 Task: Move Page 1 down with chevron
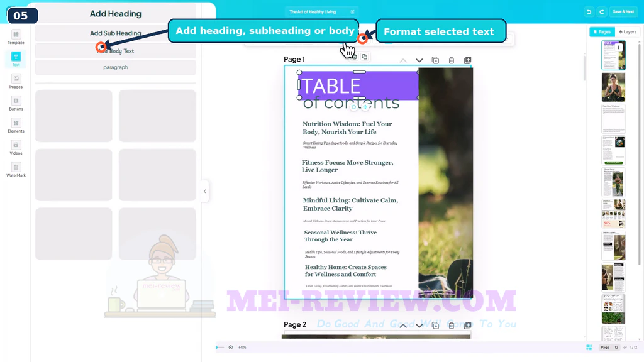coord(419,60)
